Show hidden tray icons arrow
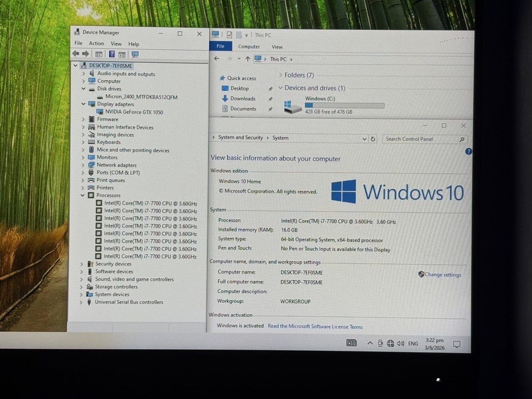This screenshot has width=532, height=399. click(x=370, y=343)
